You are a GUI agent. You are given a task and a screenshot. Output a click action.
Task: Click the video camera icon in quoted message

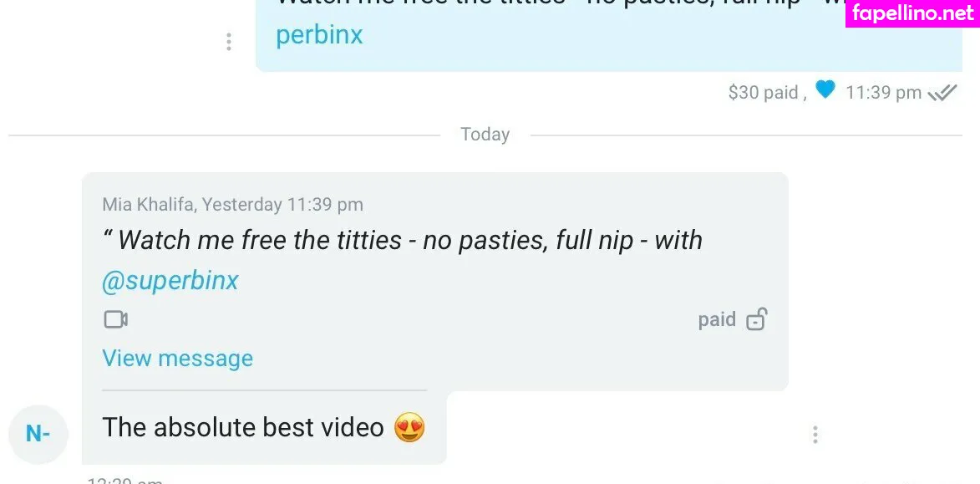(115, 319)
